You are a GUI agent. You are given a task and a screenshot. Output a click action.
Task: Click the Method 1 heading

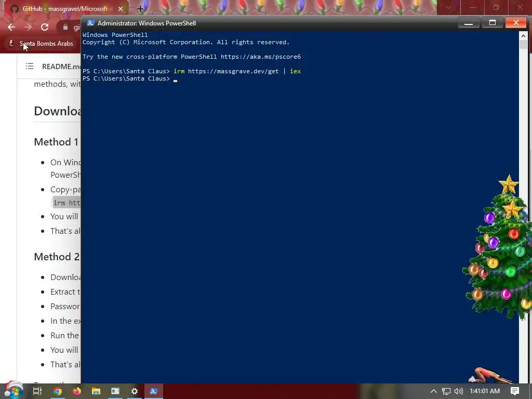[56, 142]
